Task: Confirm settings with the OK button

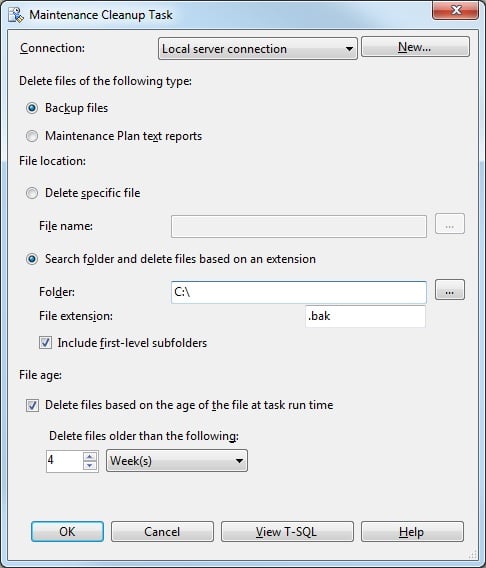Action: 67,531
